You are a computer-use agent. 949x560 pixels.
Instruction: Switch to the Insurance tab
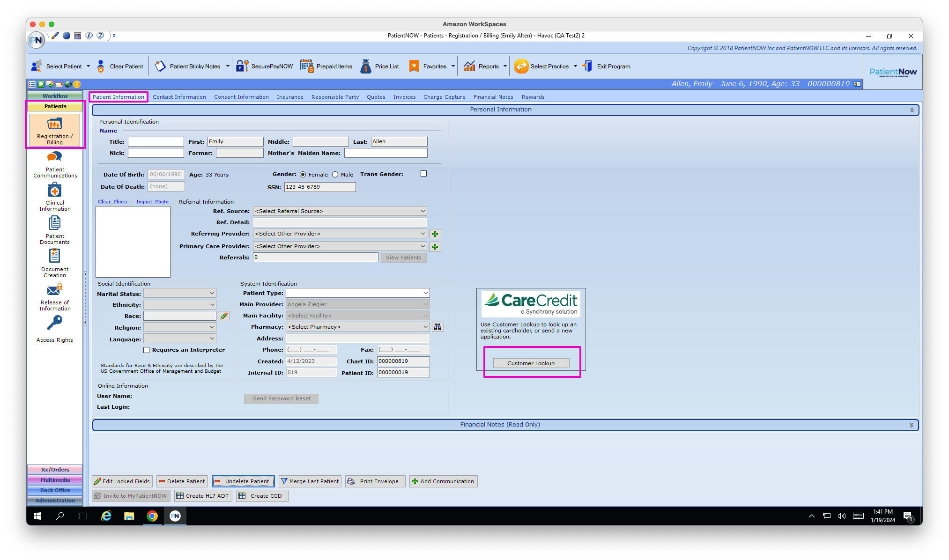tap(290, 97)
